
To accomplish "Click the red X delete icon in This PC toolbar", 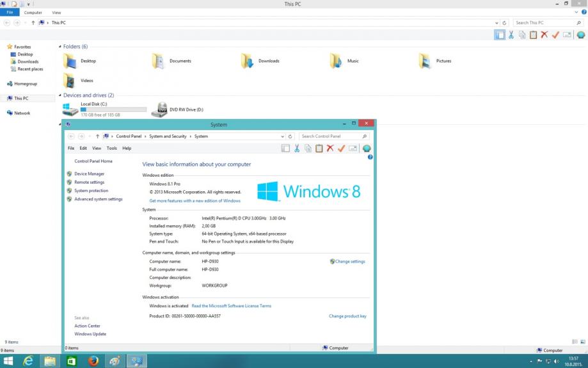I will coord(544,35).
